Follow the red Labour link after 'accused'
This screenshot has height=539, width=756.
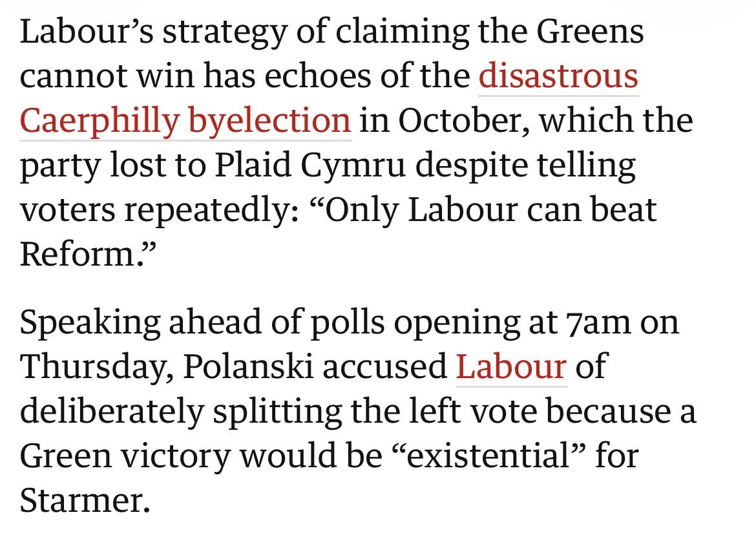(x=511, y=366)
